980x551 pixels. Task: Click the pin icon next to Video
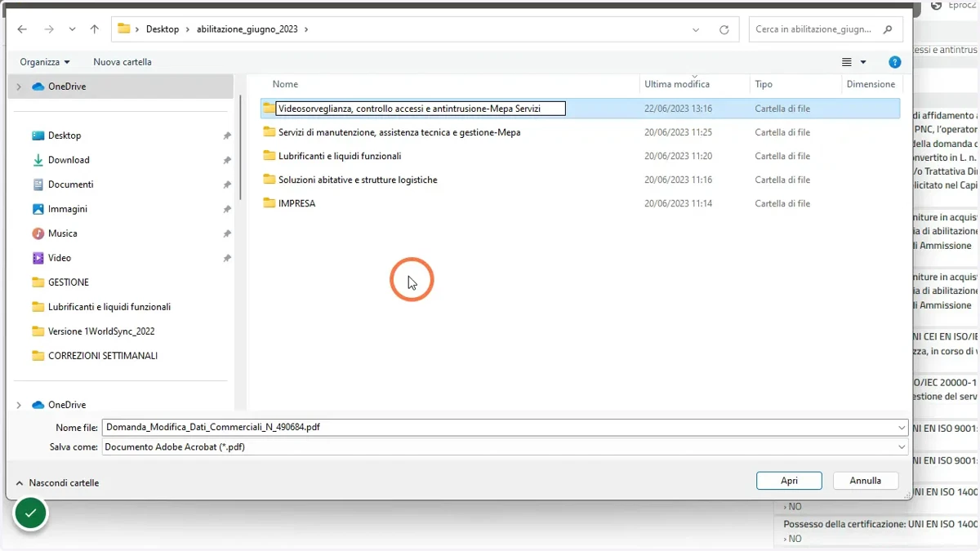tap(227, 259)
